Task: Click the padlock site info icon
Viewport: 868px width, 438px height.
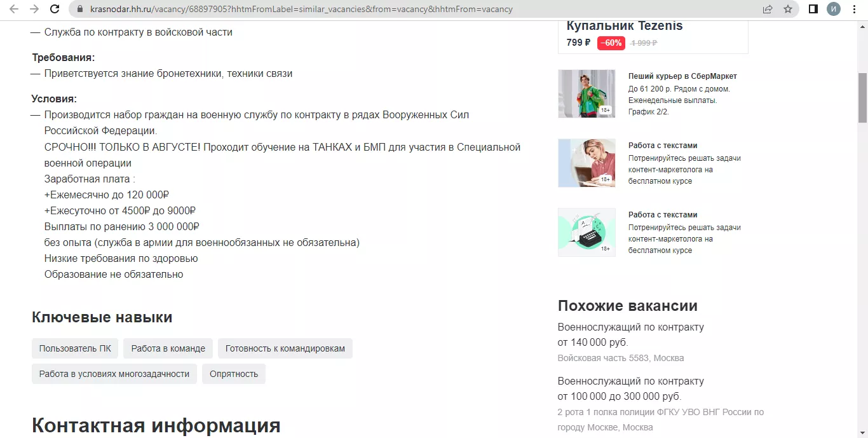Action: (x=80, y=10)
